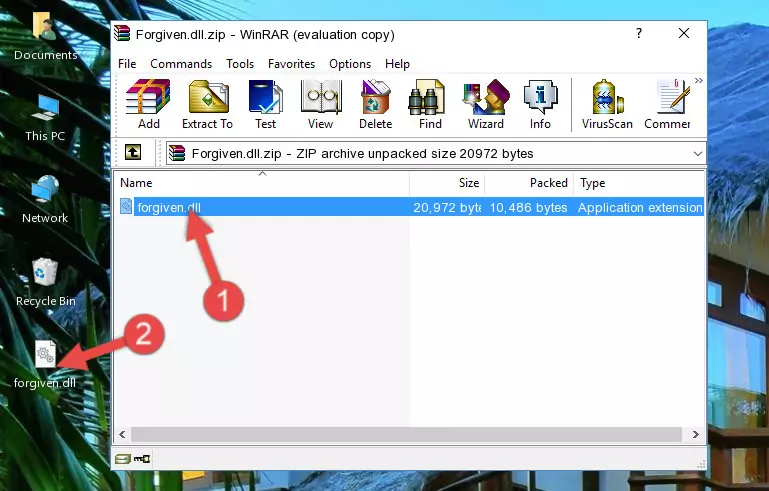Click the horizontal scrollbar right arrow
The image size is (769, 491).
tap(695, 434)
